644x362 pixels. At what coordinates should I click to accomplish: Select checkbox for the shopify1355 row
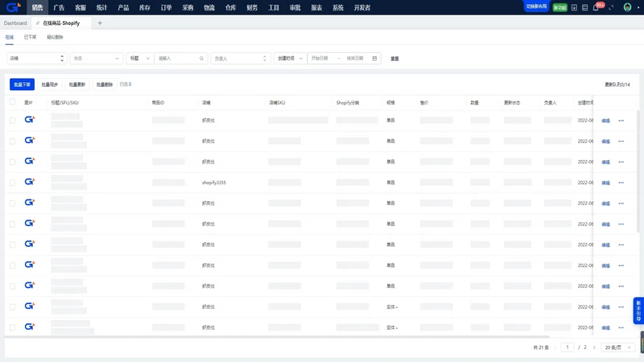click(12, 183)
